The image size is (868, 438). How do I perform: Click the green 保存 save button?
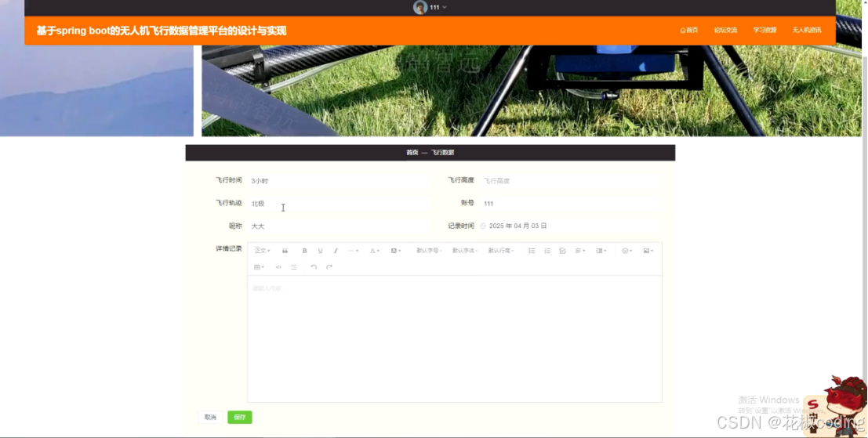click(240, 418)
